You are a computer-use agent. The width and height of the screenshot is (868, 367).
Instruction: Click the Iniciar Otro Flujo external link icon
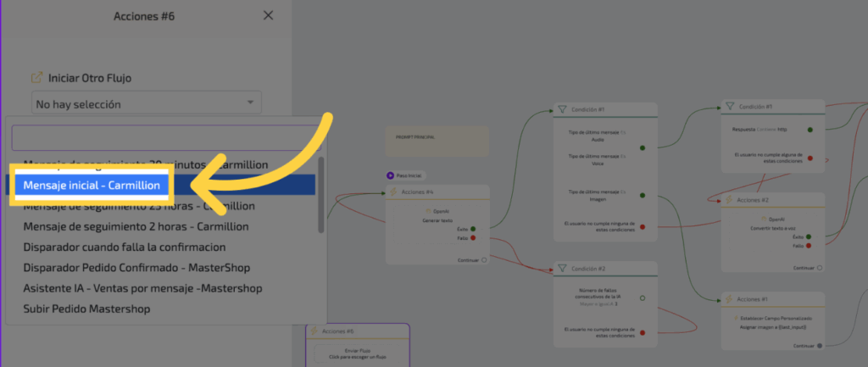pos(37,77)
